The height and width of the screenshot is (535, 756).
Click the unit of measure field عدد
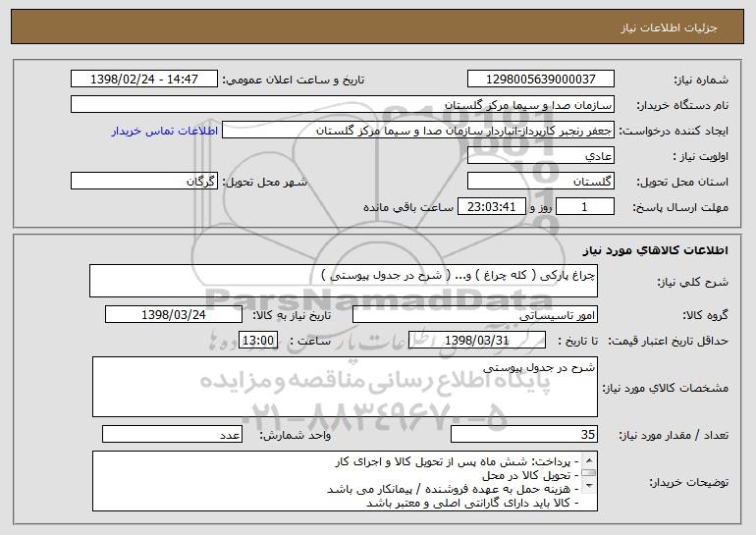point(172,434)
